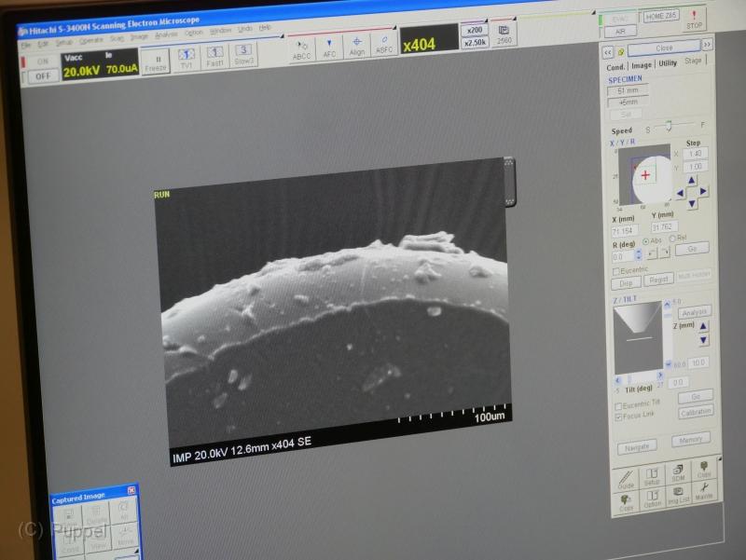
Task: Adjust the stage Speed slider
Action: coord(669,126)
